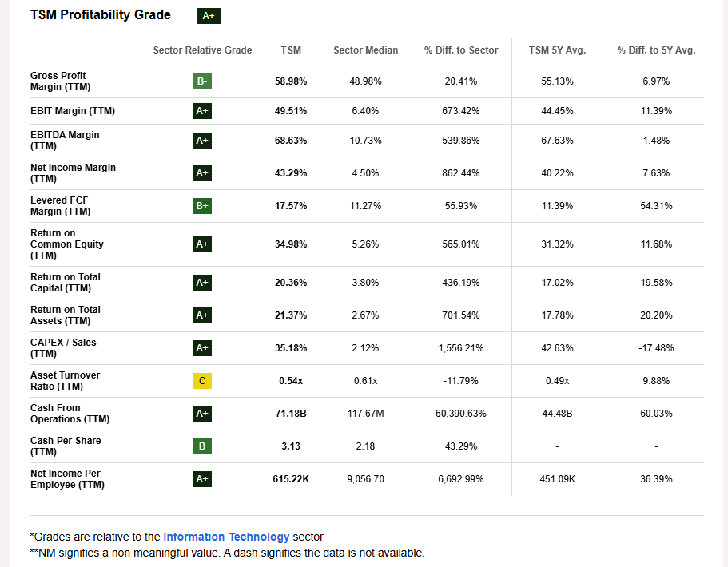Click the A+ grade badge for EBIT Margin
The height and width of the screenshot is (567, 728).
202,111
